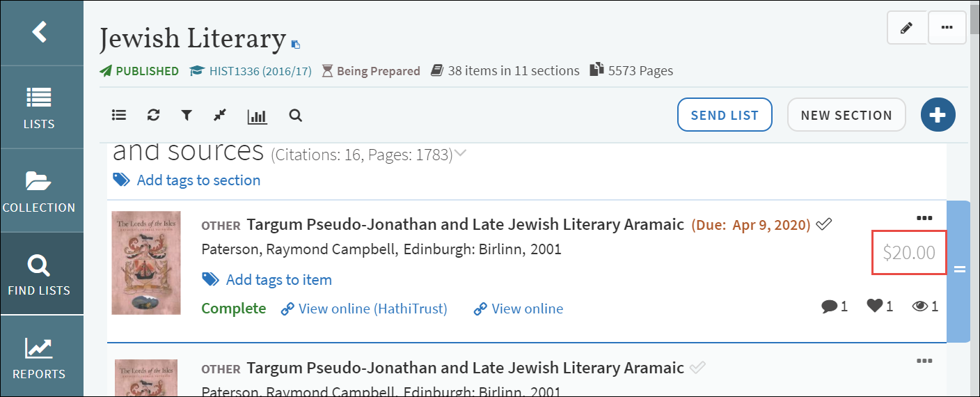Click the table of contents list icon

point(119,116)
